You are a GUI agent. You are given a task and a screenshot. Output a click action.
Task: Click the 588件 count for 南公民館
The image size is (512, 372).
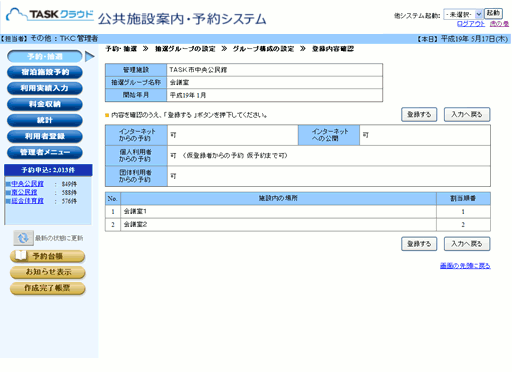tap(69, 193)
